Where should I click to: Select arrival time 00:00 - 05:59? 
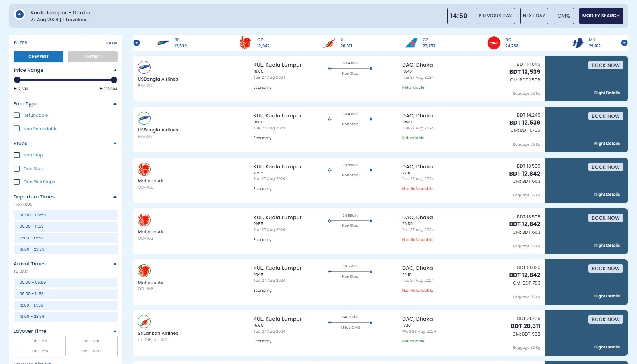[65, 283]
